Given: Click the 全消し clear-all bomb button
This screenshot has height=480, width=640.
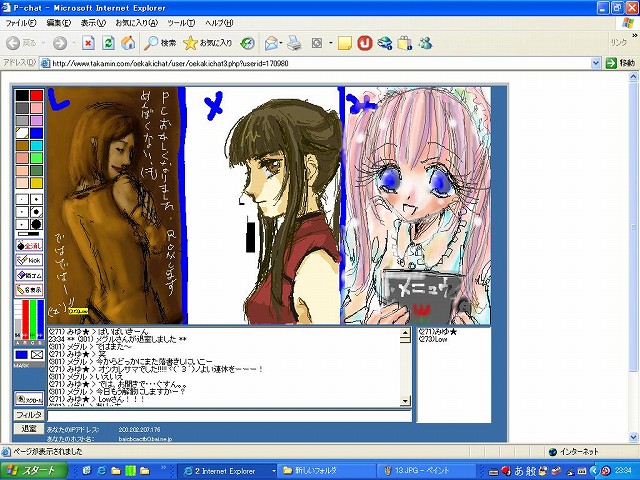Looking at the screenshot, I should point(29,246).
